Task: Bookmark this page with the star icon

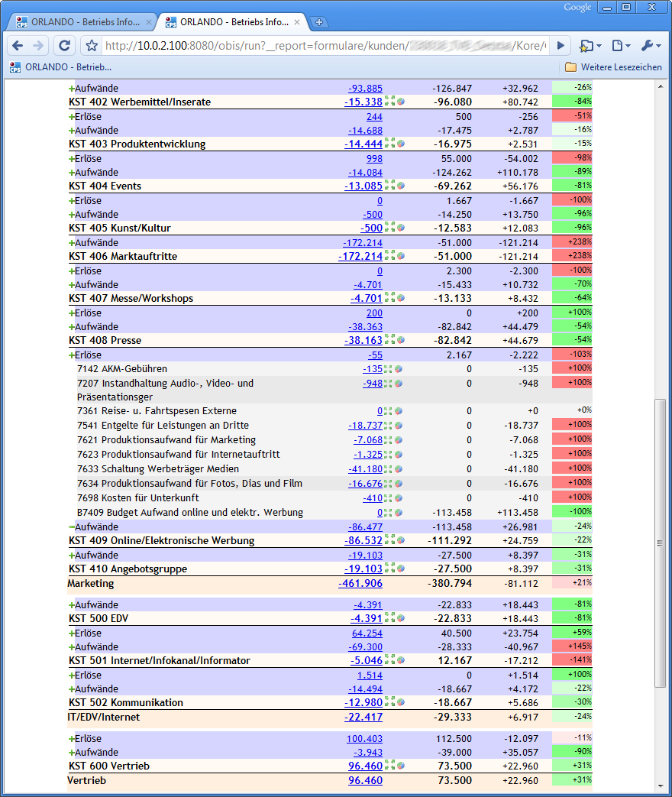Action: click(x=92, y=46)
